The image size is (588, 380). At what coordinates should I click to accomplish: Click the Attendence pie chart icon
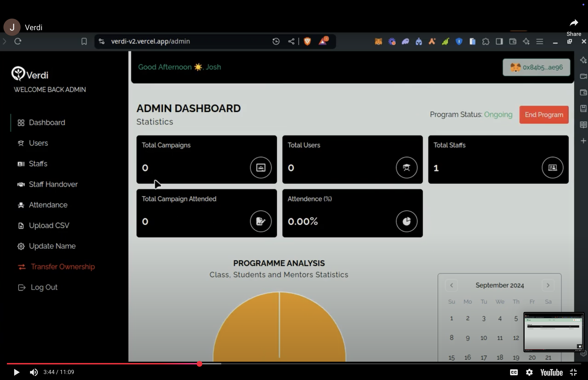(x=406, y=221)
